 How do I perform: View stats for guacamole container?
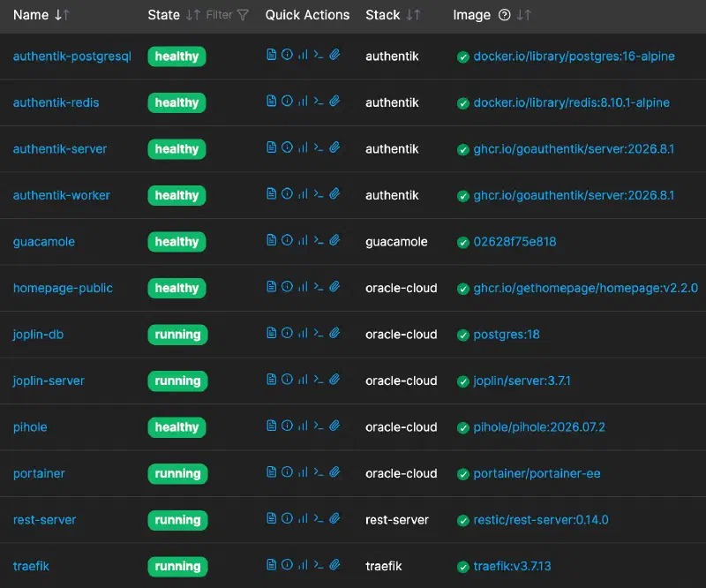point(303,240)
